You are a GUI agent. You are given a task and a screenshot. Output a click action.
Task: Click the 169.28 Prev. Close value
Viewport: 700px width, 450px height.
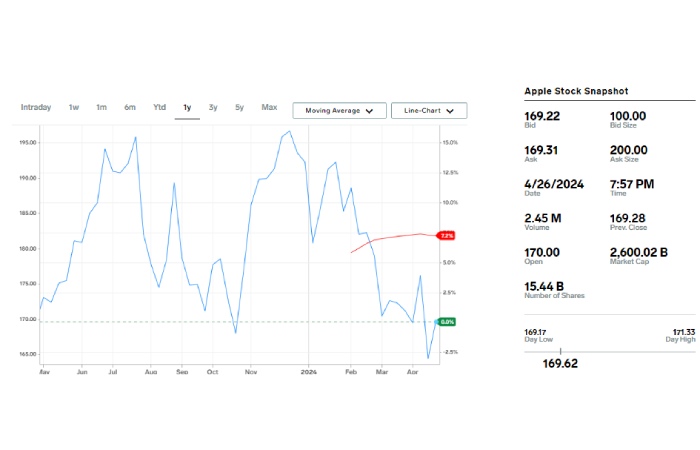[628, 218]
